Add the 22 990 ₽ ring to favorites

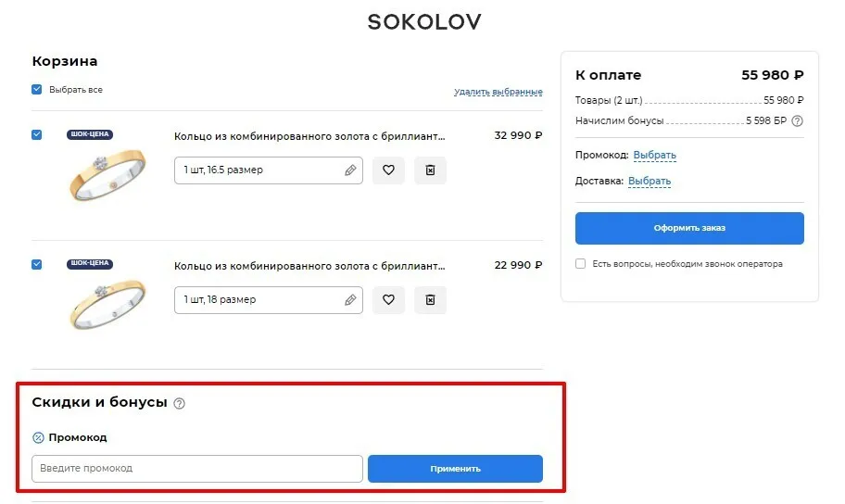coord(388,299)
